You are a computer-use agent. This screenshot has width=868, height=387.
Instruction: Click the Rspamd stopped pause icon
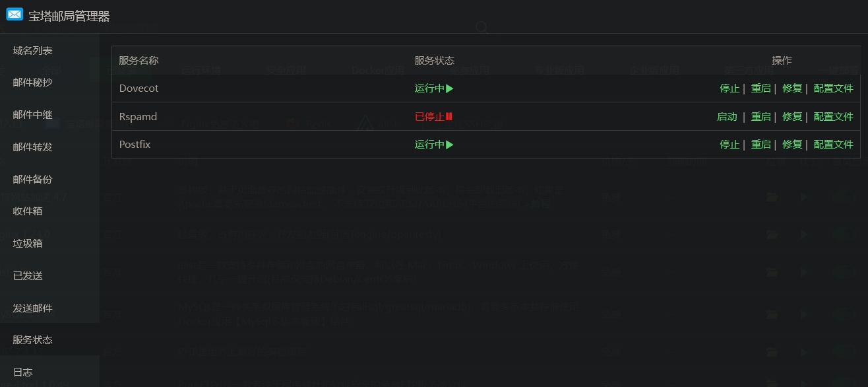[x=449, y=116]
